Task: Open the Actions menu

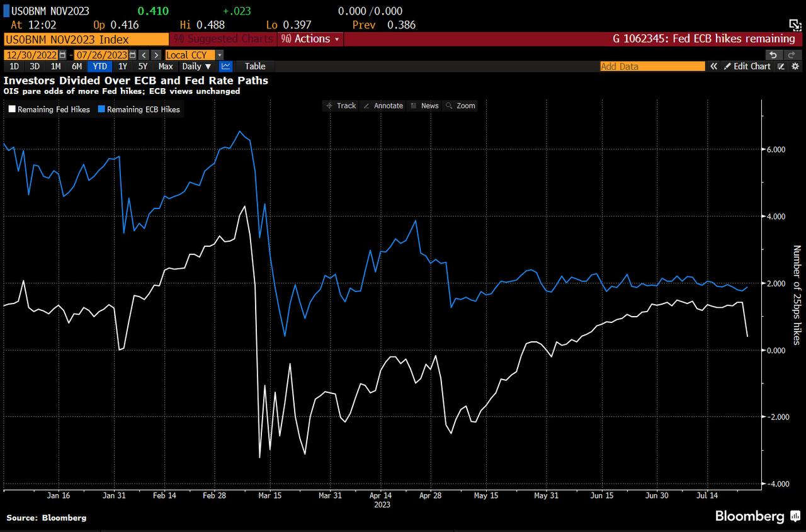Action: click(x=311, y=39)
